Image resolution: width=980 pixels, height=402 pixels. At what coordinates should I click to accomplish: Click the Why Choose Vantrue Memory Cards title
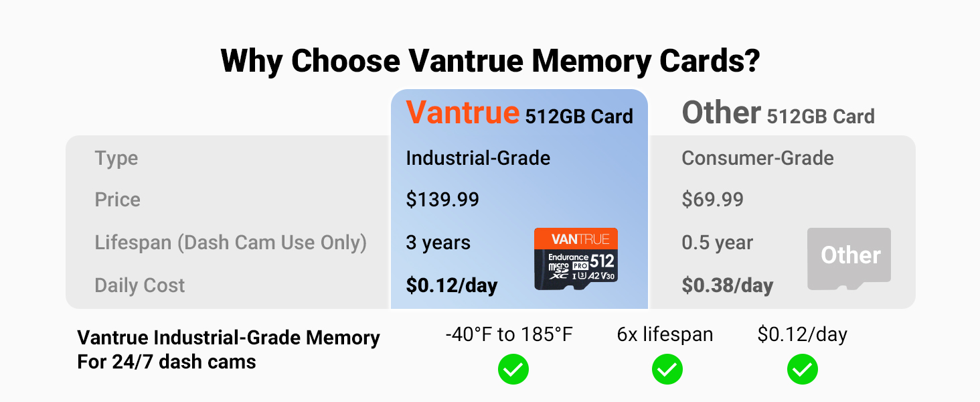pyautogui.click(x=490, y=61)
